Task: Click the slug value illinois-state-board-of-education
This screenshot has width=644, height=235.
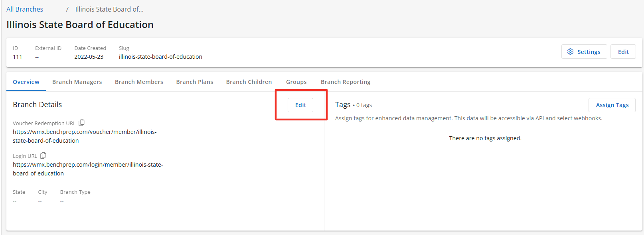Action: coord(160,57)
